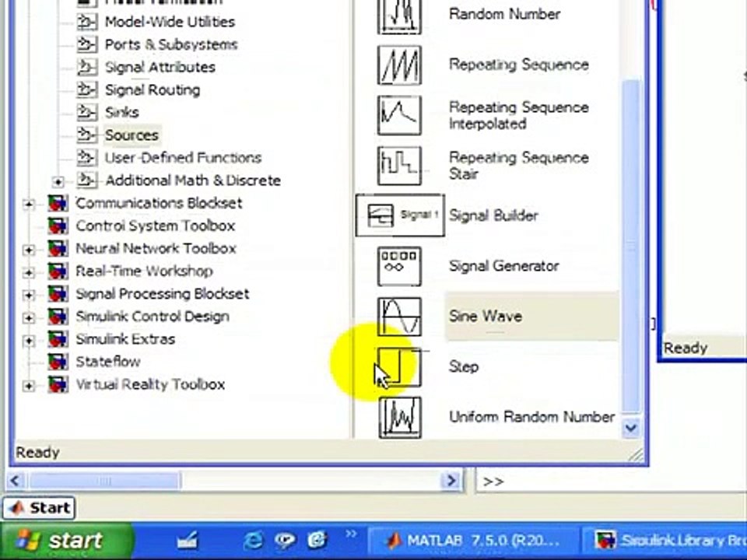This screenshot has height=560, width=747.
Task: Open the MATLAB Start button menu
Action: (x=39, y=508)
